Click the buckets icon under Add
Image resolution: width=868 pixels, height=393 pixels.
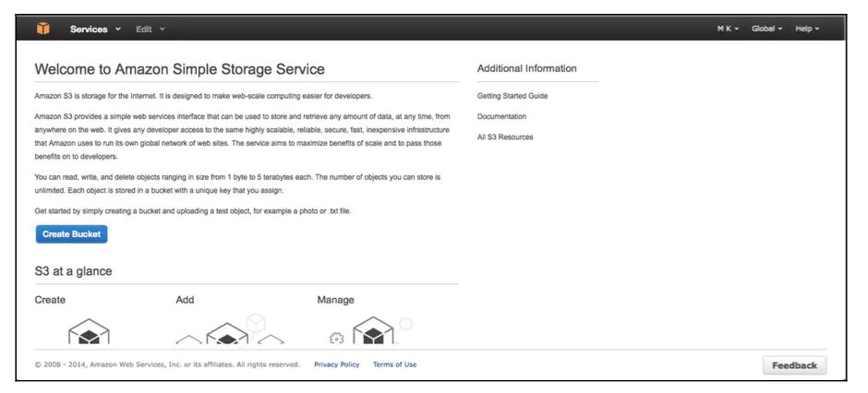229,329
